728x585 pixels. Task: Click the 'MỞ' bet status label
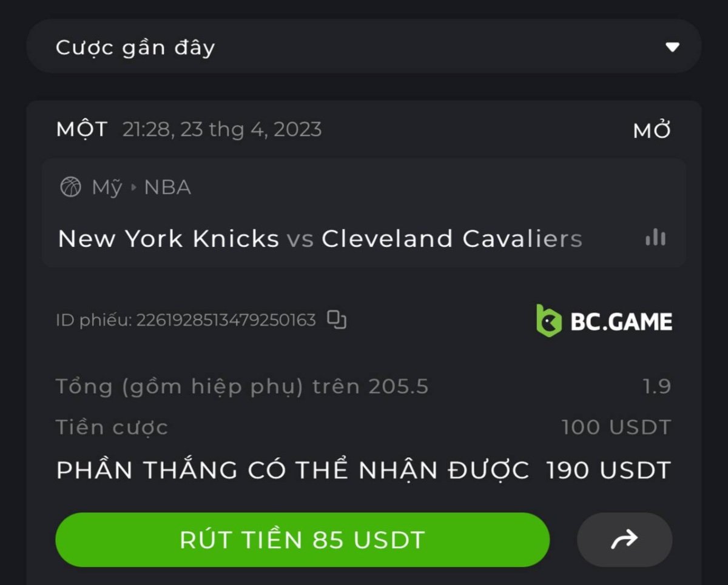[x=652, y=130]
